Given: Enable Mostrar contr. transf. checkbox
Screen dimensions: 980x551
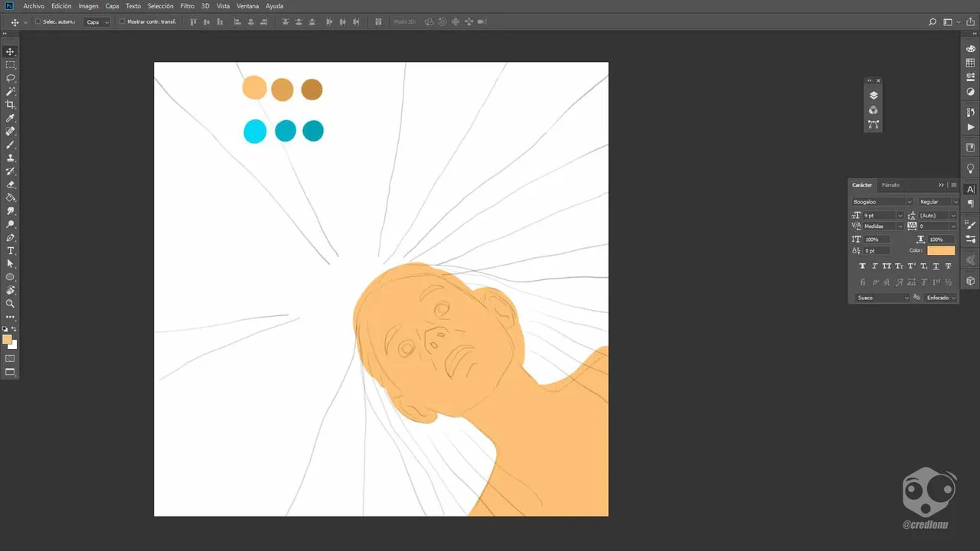Looking at the screenshot, I should pos(122,21).
